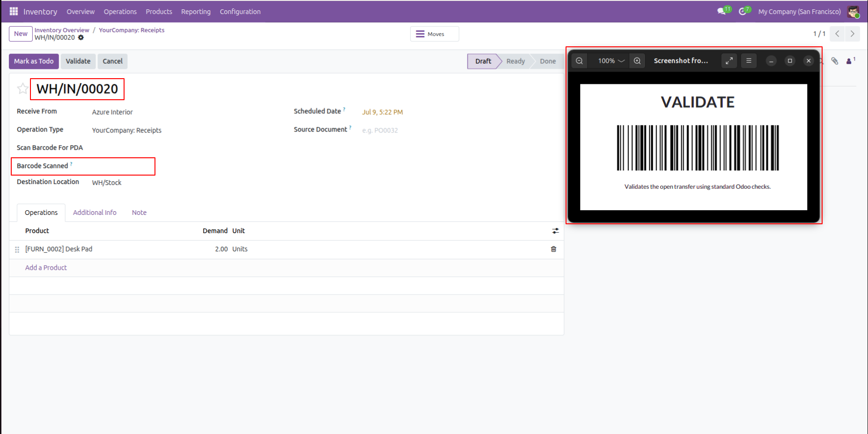Click the user avatar in top bar
Image resolution: width=868 pixels, height=434 pixels.
pos(853,12)
